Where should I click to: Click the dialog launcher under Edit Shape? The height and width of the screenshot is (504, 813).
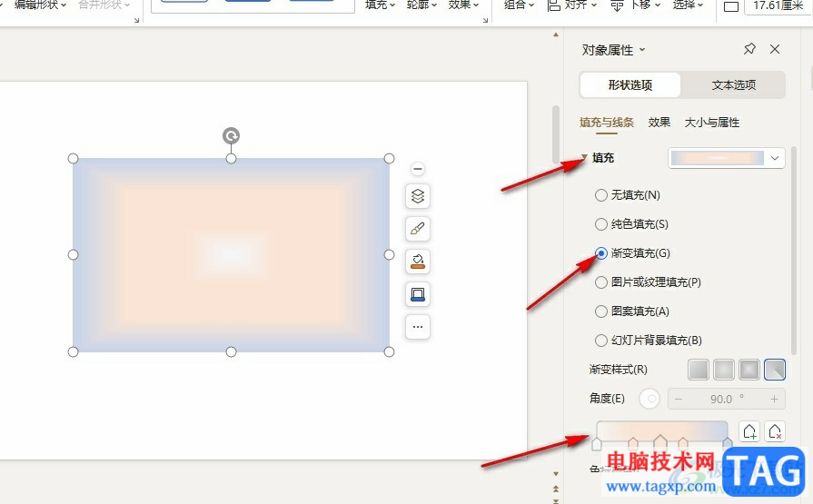[136, 20]
